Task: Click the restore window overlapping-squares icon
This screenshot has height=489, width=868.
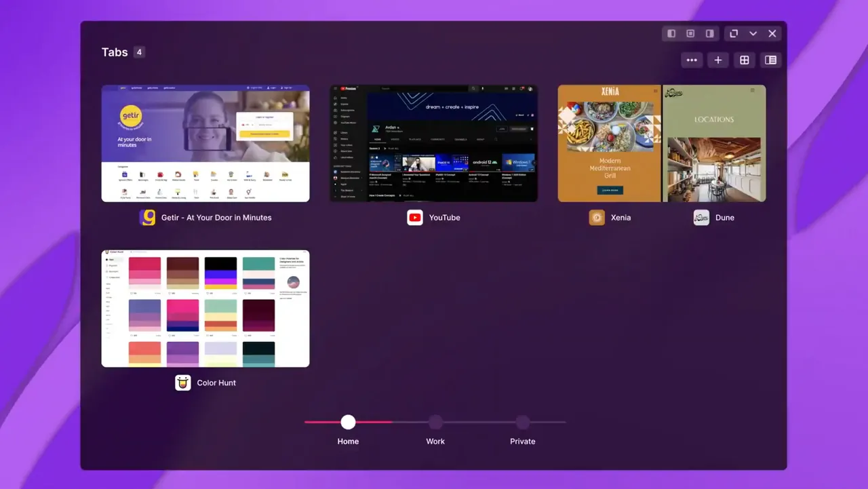Action: pyautogui.click(x=734, y=33)
